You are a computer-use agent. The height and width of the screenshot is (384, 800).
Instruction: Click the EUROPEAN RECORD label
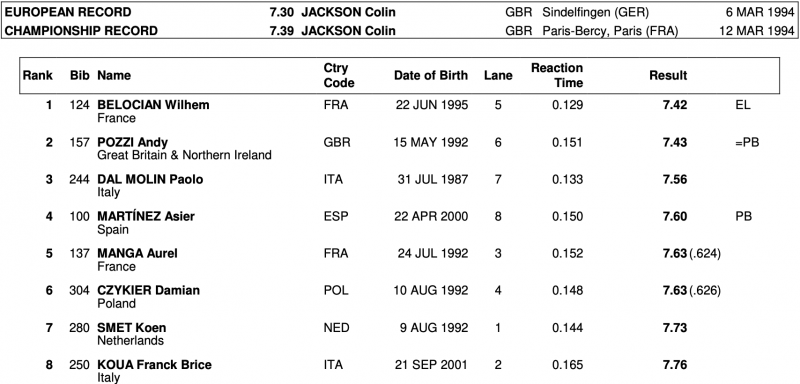(68, 12)
